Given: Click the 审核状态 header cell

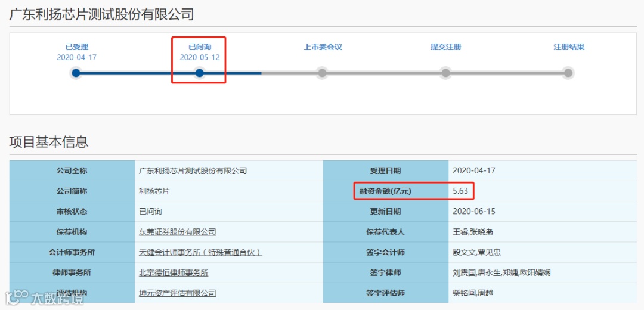Looking at the screenshot, I should pos(72,212).
